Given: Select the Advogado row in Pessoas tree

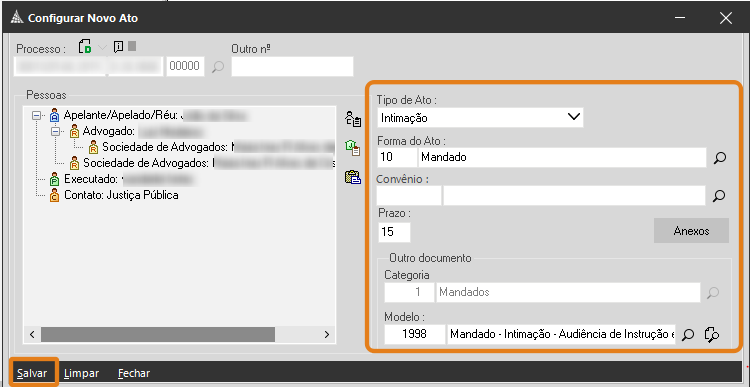Looking at the screenshot, I should [136, 131].
